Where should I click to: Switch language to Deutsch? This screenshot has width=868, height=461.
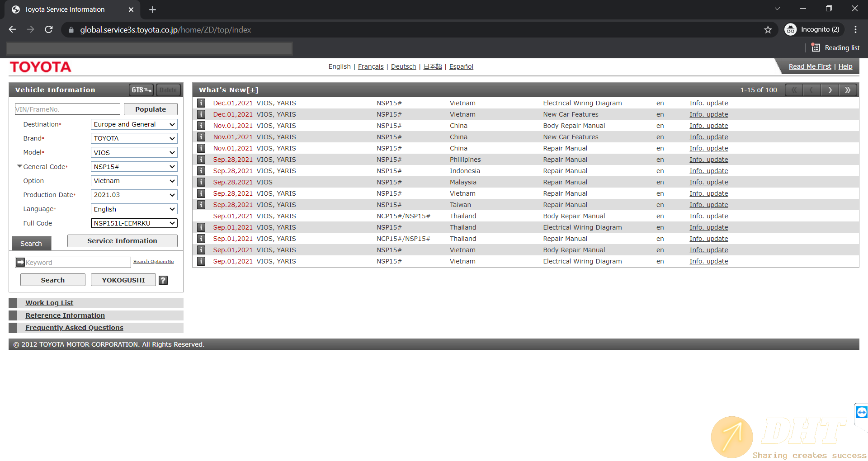pyautogui.click(x=403, y=66)
